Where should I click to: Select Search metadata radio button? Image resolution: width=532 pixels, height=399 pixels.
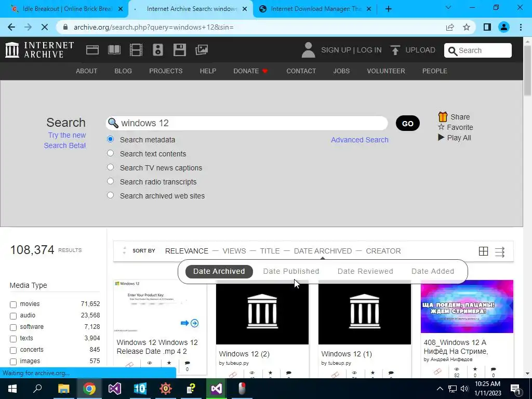pos(110,139)
